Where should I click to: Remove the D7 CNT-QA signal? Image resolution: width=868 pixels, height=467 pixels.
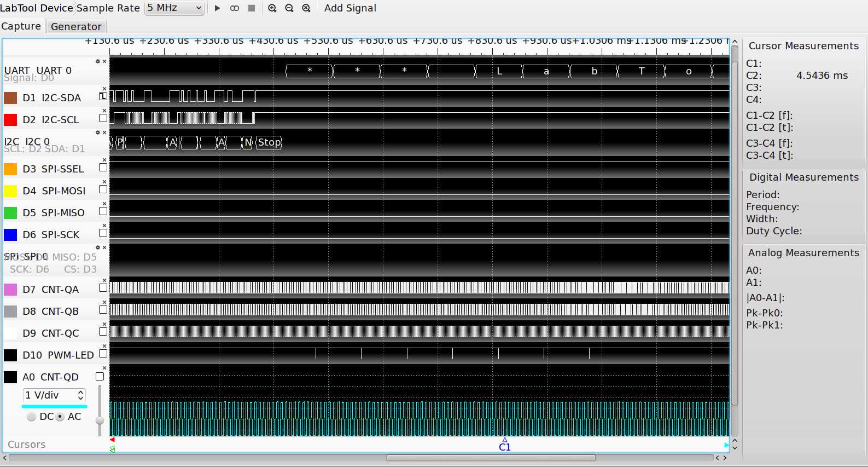(x=104, y=280)
